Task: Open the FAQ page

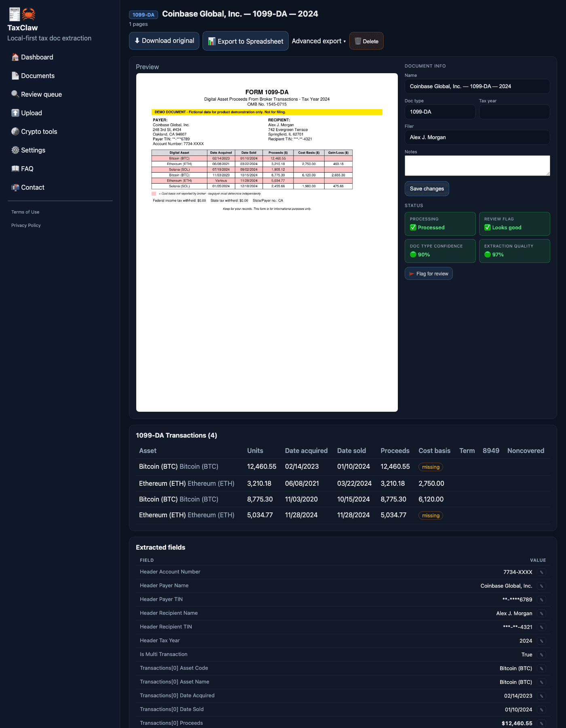Action: [22, 169]
